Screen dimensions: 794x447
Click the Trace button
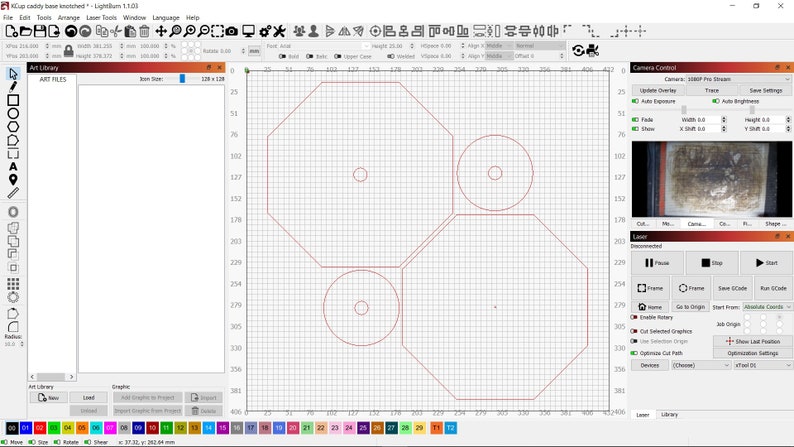tap(711, 91)
